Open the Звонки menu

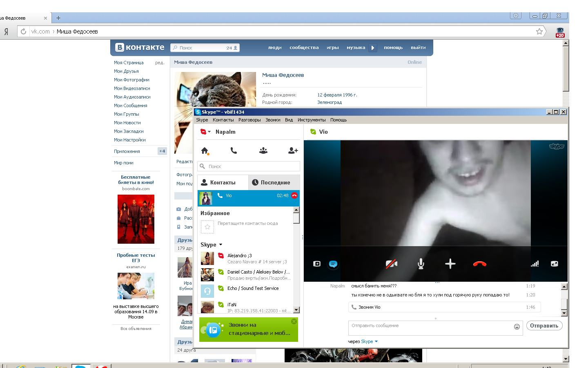tap(273, 120)
